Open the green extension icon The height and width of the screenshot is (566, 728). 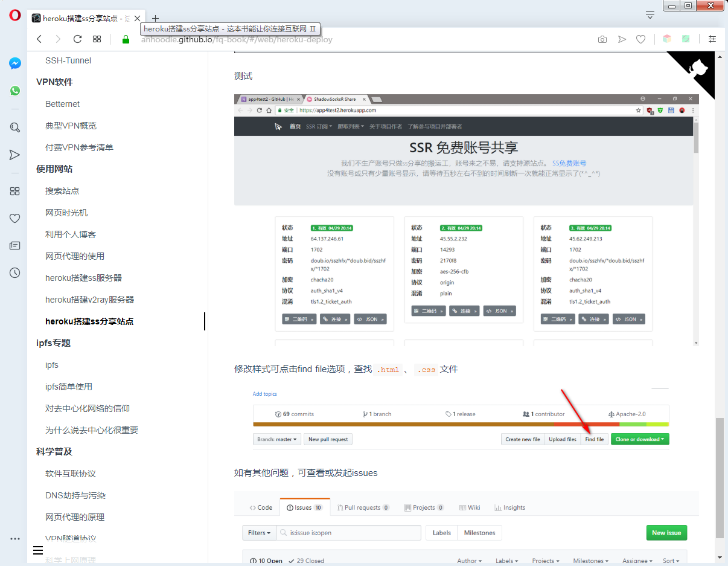tap(686, 39)
